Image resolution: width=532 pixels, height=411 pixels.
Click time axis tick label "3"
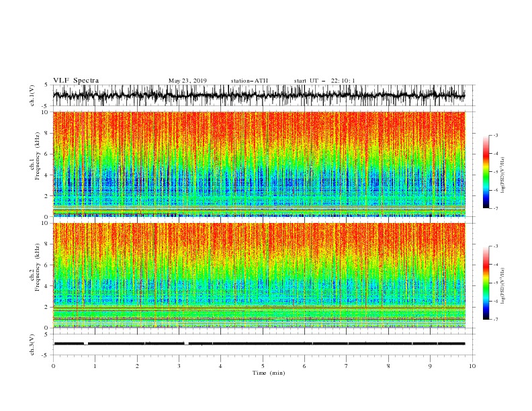click(x=179, y=366)
